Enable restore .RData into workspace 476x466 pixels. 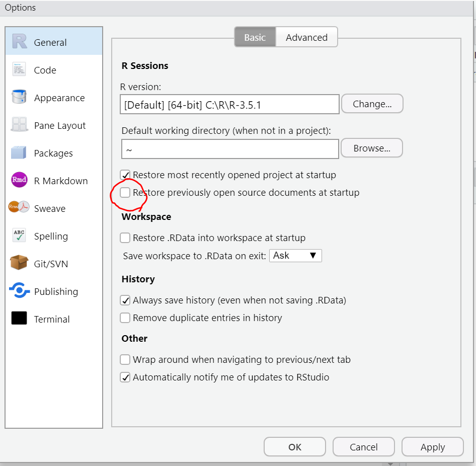pyautogui.click(x=125, y=238)
